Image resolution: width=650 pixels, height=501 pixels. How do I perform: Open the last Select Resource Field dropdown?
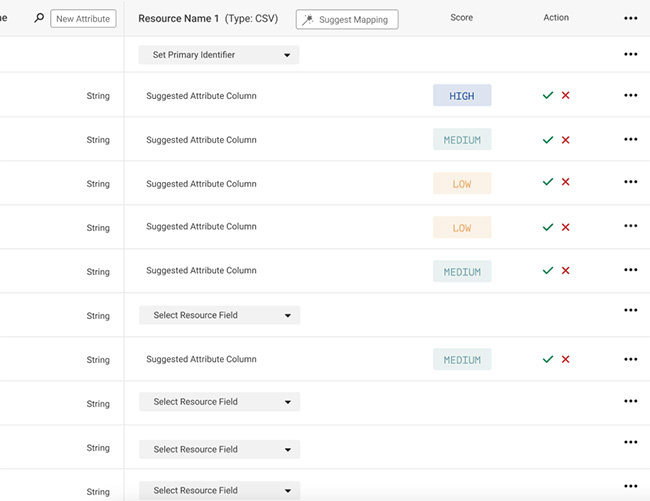tap(219, 491)
